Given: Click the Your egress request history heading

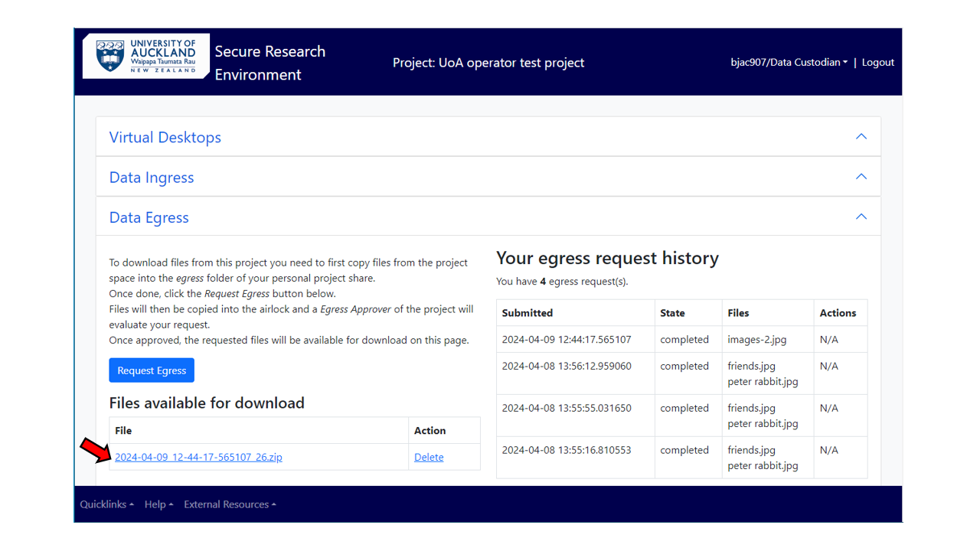Looking at the screenshot, I should tap(607, 258).
